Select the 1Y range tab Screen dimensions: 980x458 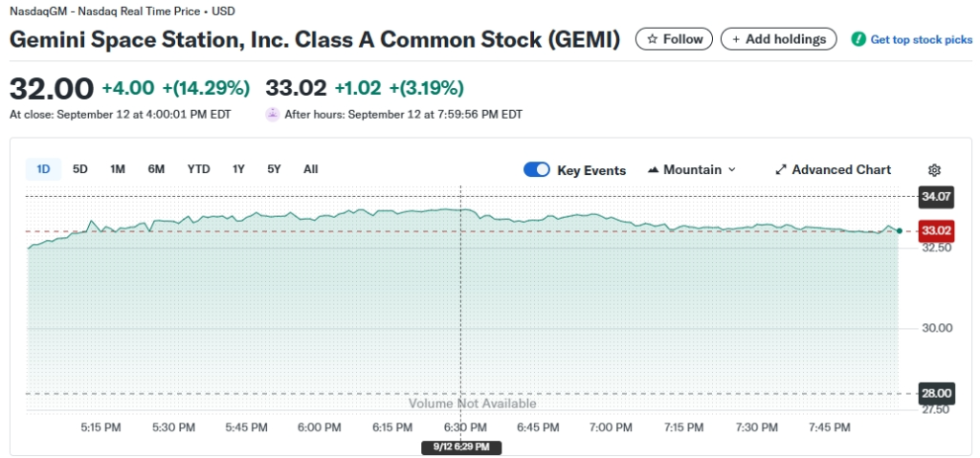click(238, 169)
